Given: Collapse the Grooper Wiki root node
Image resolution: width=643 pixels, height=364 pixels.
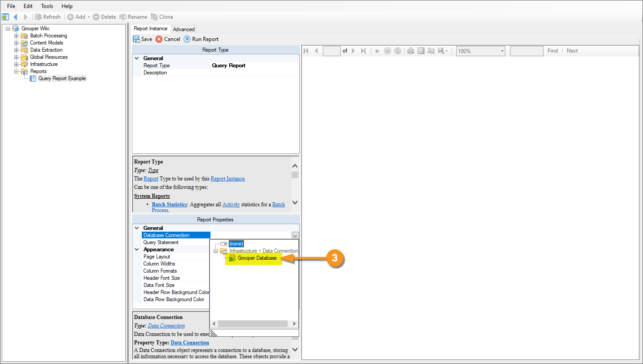Looking at the screenshot, I should pos(8,29).
